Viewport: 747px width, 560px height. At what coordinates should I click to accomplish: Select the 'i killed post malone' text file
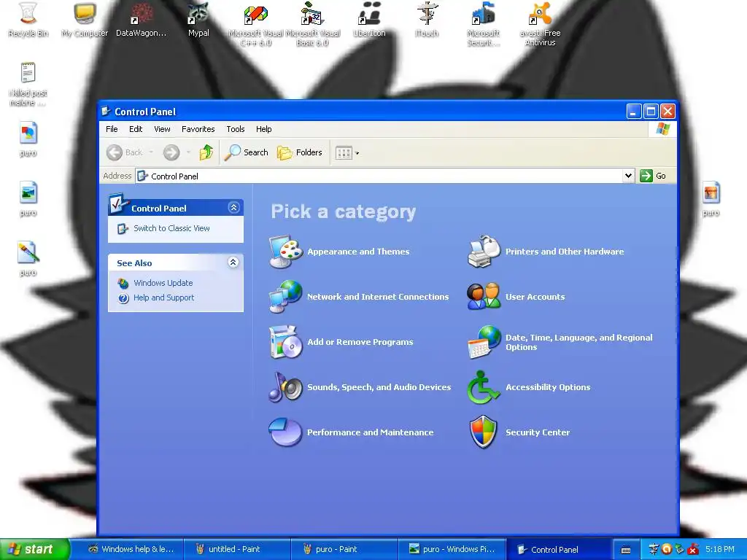click(x=28, y=85)
